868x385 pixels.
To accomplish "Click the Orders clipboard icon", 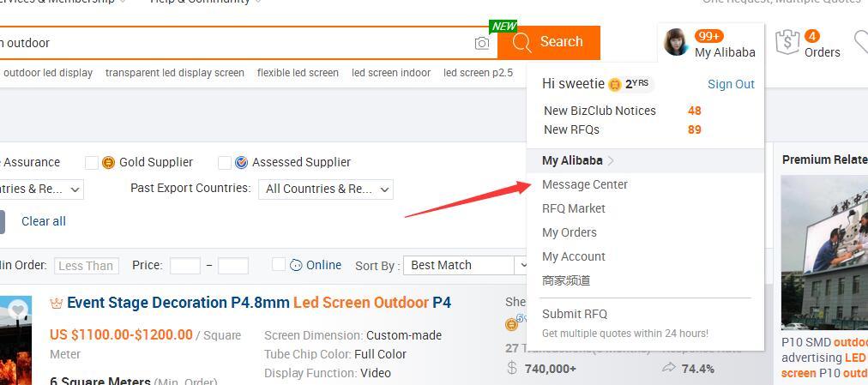I will [787, 43].
